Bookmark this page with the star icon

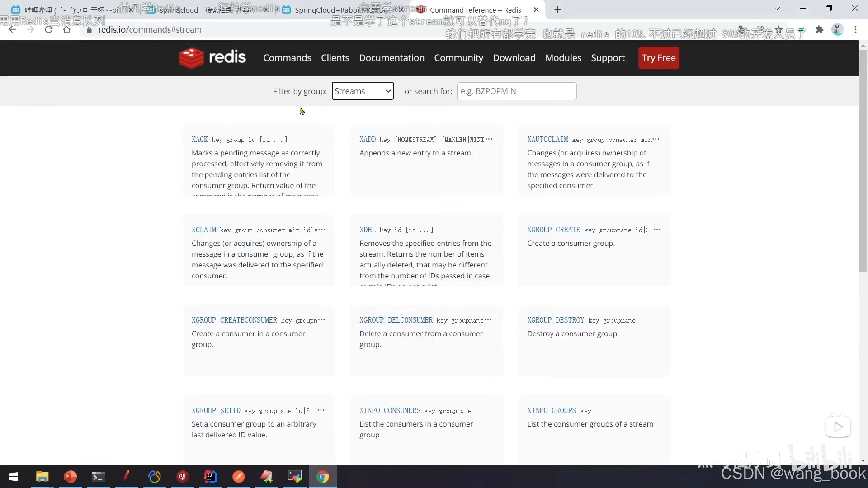[x=779, y=30]
